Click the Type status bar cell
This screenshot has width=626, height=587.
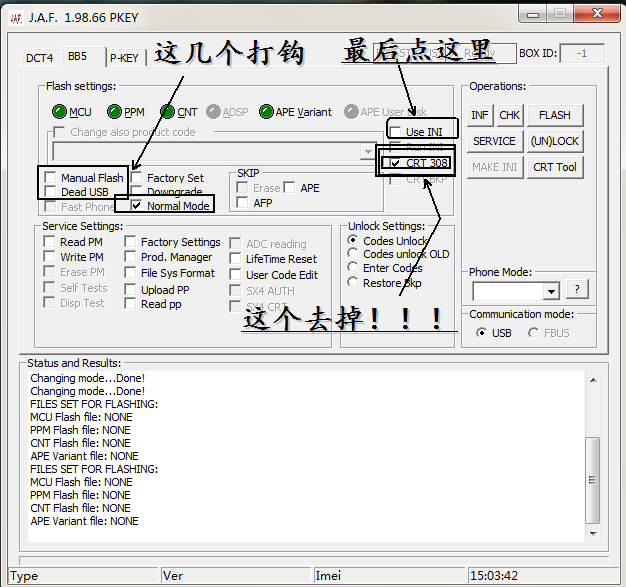point(83,575)
